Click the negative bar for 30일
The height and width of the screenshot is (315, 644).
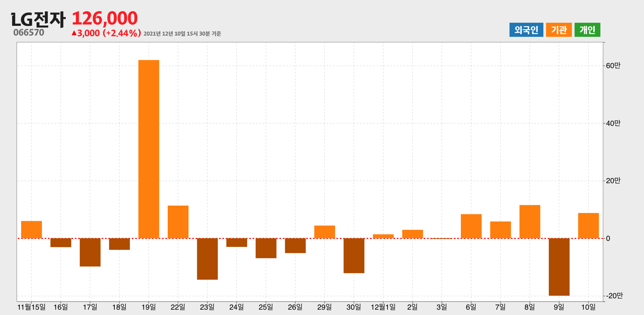[354, 256]
